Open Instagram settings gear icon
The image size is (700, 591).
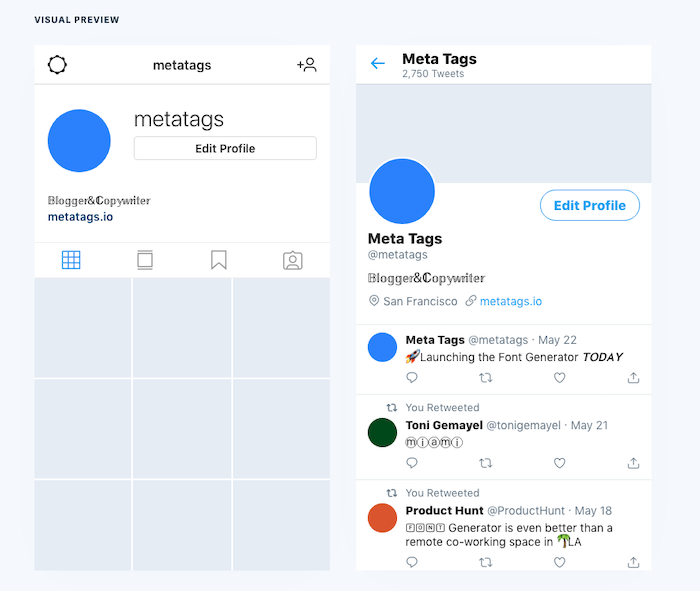[x=58, y=65]
